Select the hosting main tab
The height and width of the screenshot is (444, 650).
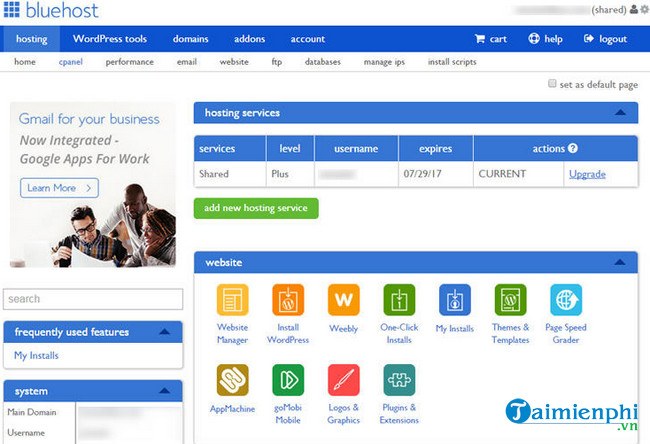tap(32, 39)
